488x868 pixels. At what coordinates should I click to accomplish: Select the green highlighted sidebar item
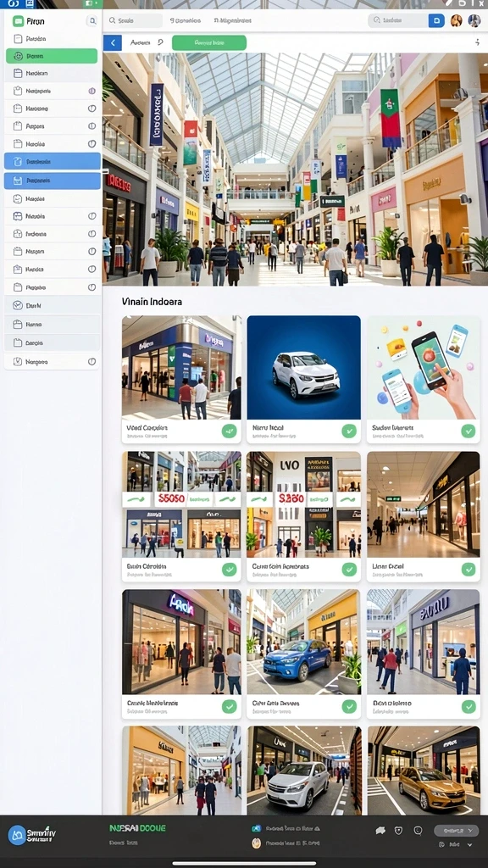click(x=52, y=56)
